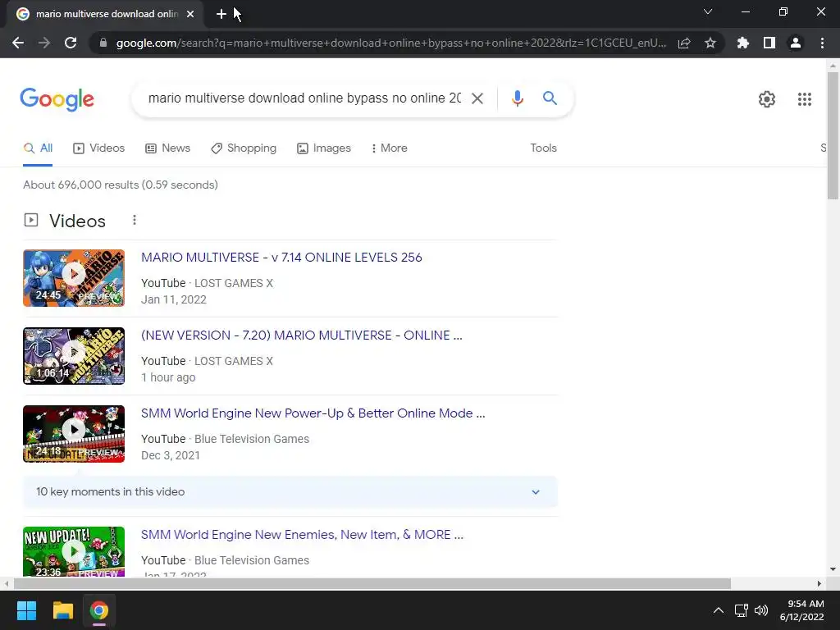Play the New Version 7.20 thumbnail
840x630 pixels.
click(x=74, y=356)
